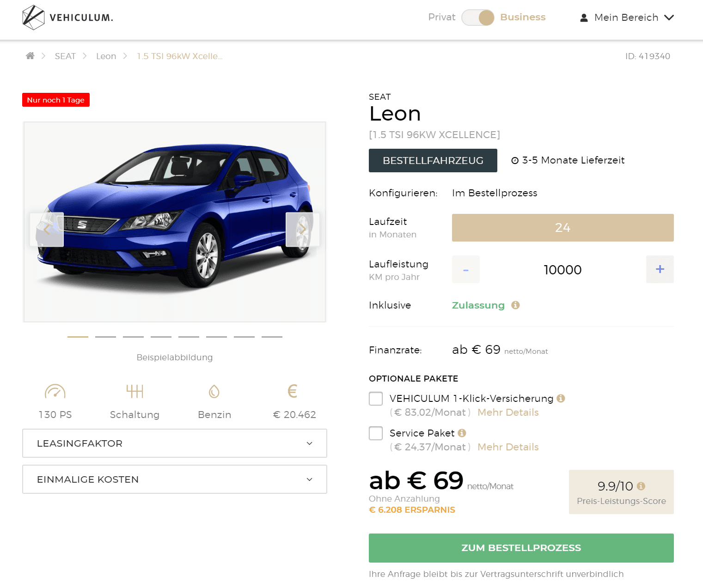Open the Mein Bereich dropdown menu

627,18
